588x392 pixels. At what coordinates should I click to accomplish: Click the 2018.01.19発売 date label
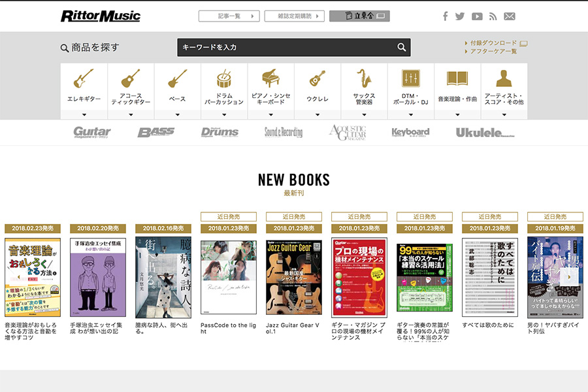[555, 228]
